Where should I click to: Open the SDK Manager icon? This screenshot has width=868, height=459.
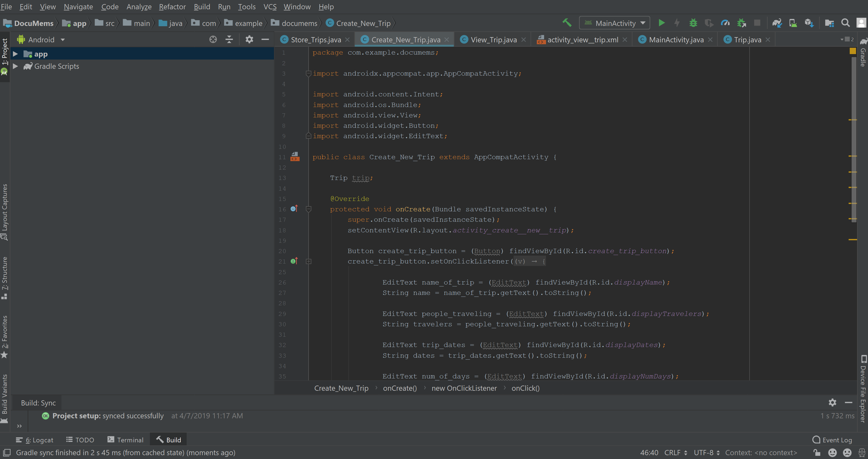[809, 23]
